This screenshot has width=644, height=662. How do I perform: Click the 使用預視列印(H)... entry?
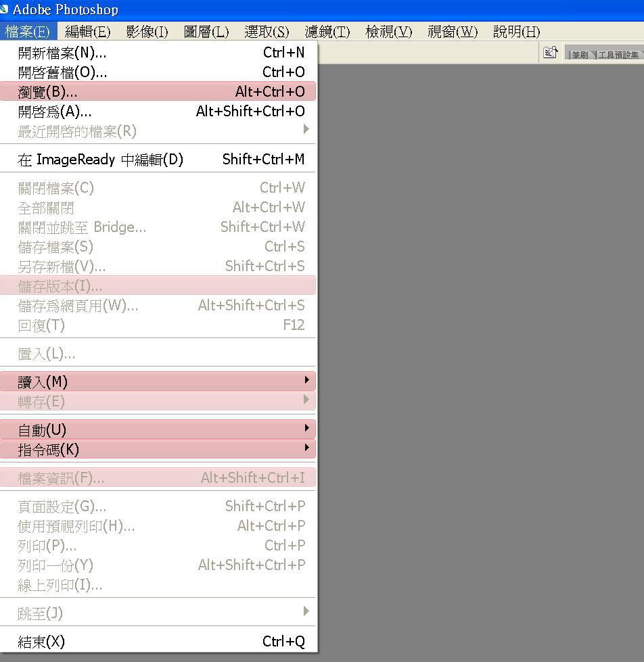point(158,525)
